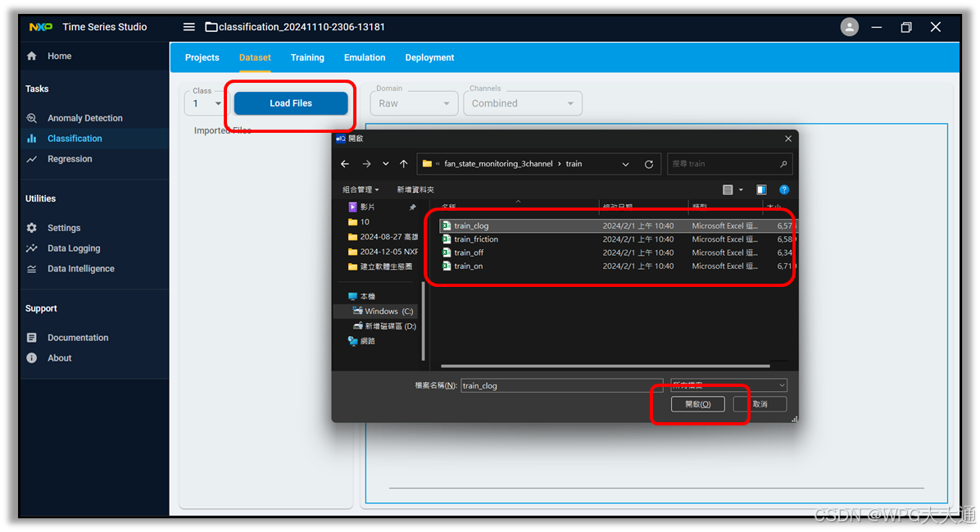The width and height of the screenshot is (980, 532).
Task: Select the 2024-12-05 NXP folder
Action: tap(382, 252)
